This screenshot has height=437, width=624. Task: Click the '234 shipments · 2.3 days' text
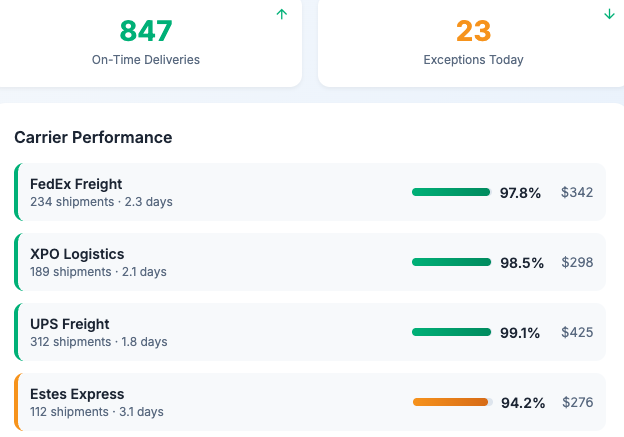point(101,202)
